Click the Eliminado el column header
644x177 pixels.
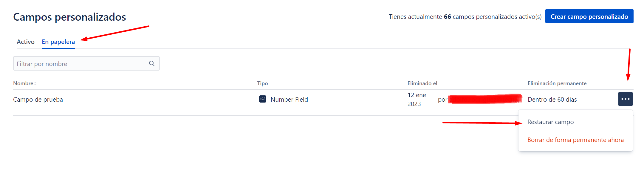[x=422, y=83]
